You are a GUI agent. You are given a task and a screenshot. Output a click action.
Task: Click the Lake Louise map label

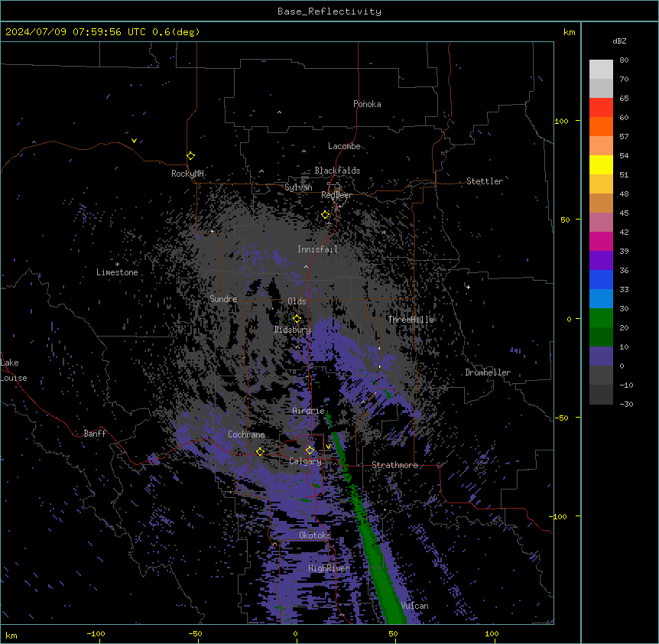tap(14, 370)
